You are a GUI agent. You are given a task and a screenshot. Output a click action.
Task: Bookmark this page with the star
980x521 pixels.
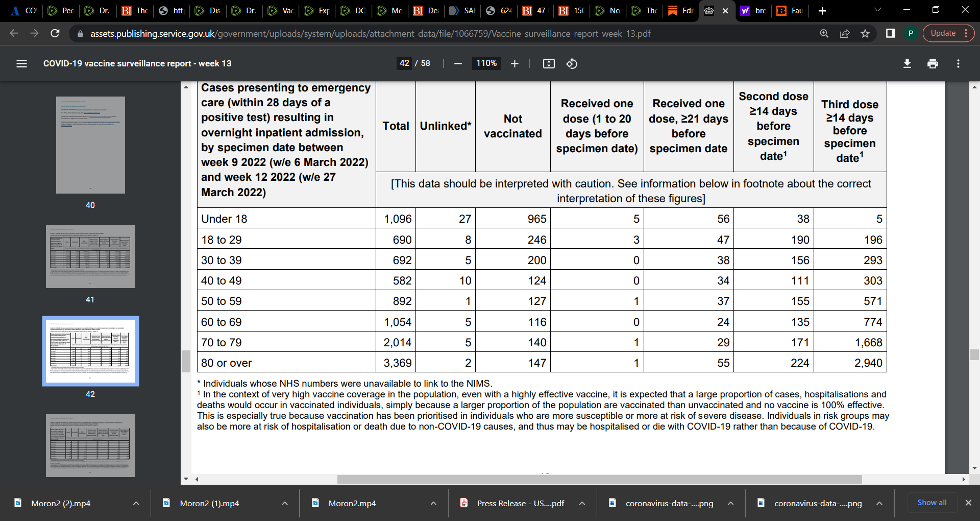865,33
